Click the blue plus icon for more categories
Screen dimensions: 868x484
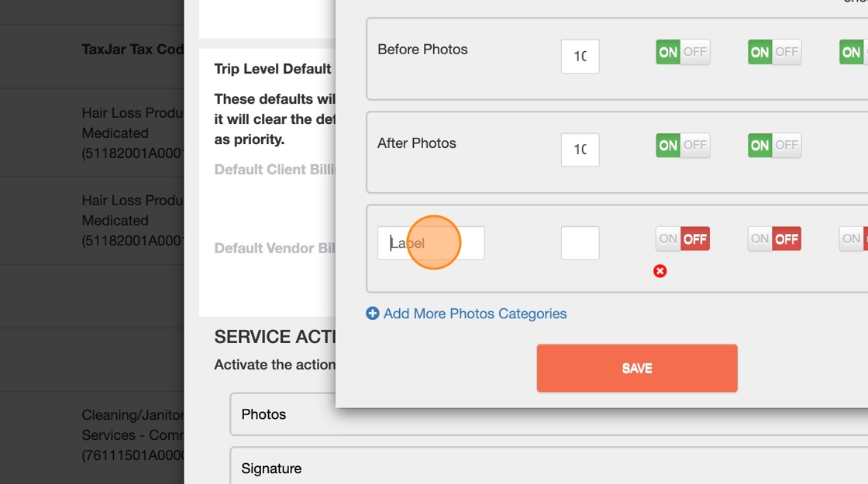pos(373,314)
